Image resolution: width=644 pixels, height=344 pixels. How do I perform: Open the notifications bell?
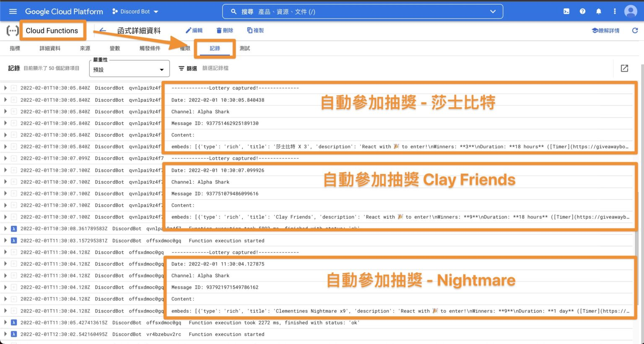(599, 11)
